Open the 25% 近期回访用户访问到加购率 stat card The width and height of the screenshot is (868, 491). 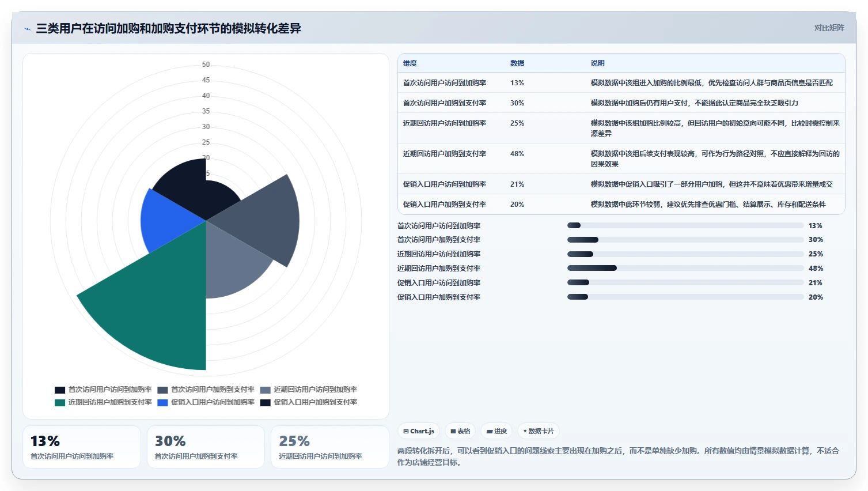tap(330, 447)
